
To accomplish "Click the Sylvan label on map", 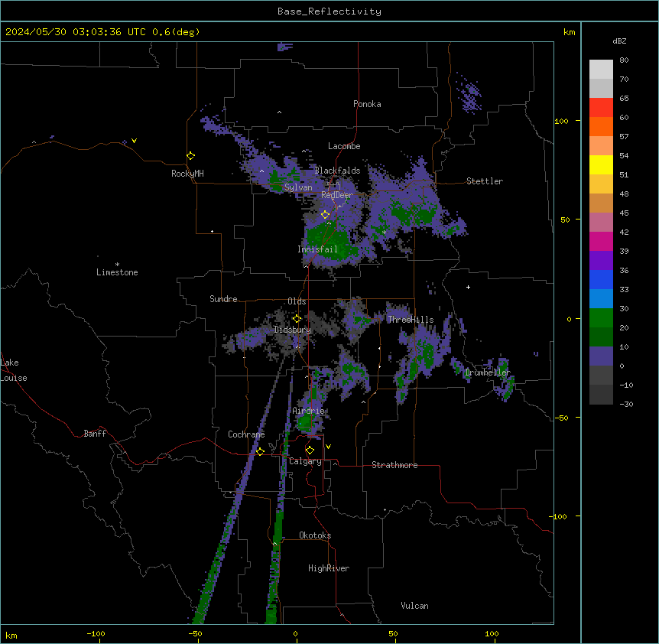I will coord(298,187).
